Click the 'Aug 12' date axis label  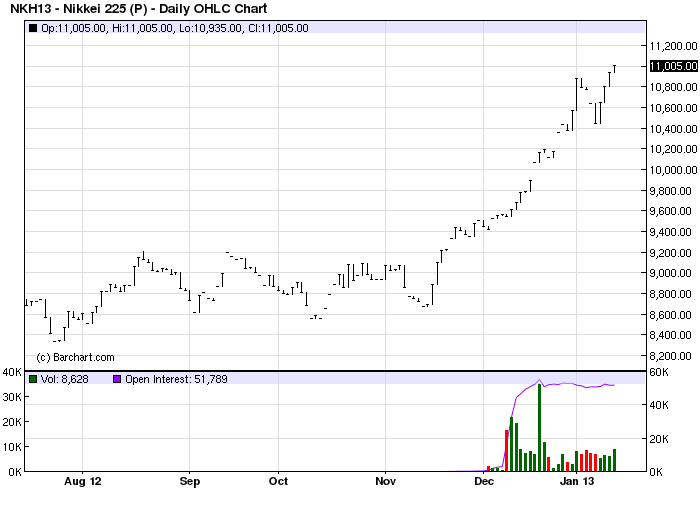tap(83, 481)
